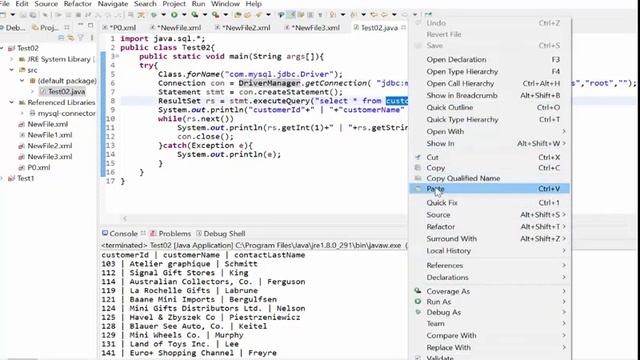The height and width of the screenshot is (360, 640).
Task: Collapse the (default package) node
Action: click(x=22, y=81)
